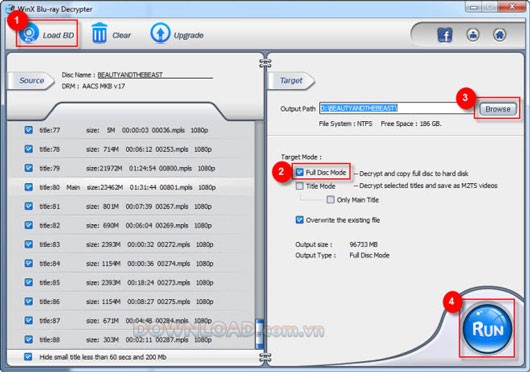Click the Clear trash can icon

pyautogui.click(x=99, y=33)
